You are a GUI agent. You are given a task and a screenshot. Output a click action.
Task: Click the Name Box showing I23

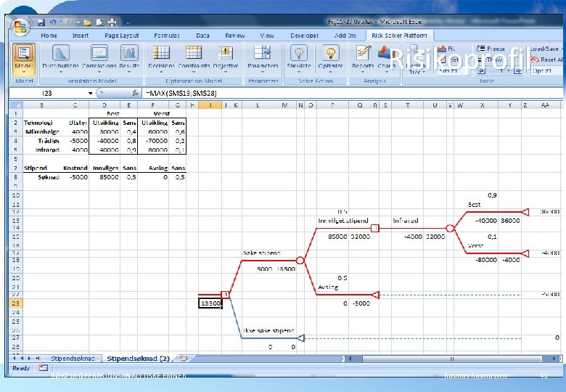pos(49,93)
